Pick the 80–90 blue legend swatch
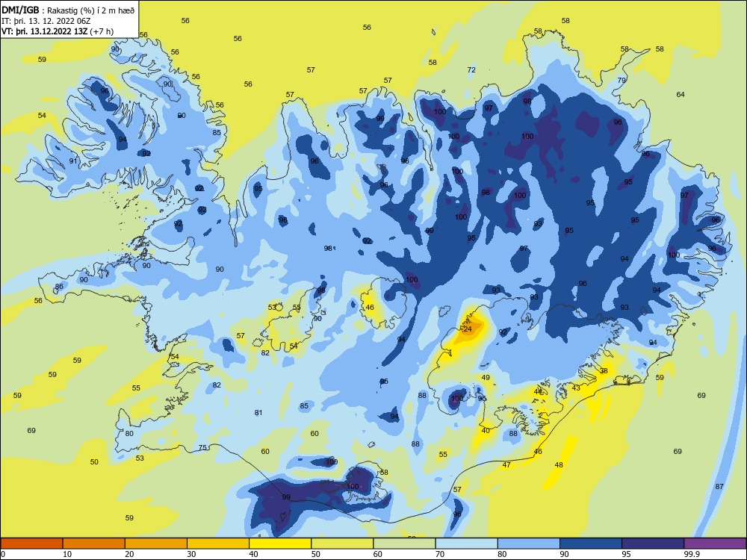 pyautogui.click(x=529, y=544)
